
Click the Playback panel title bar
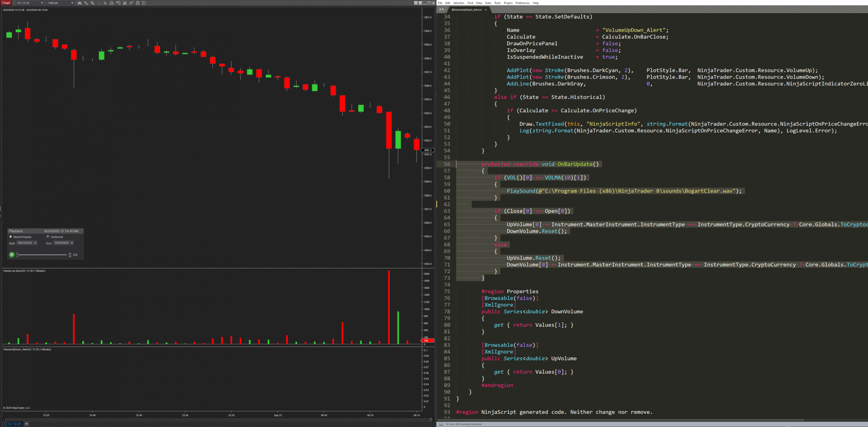(45, 231)
